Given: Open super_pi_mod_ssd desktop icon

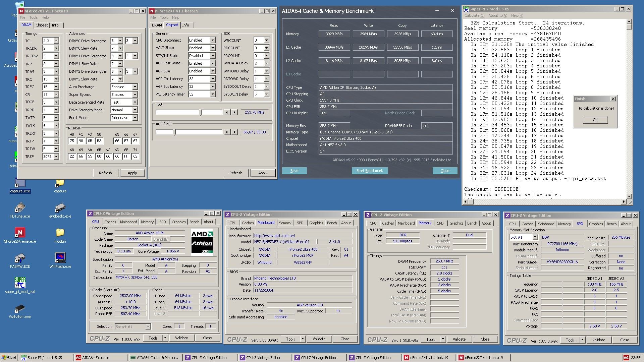Looking at the screenshot, I should (x=20, y=286).
